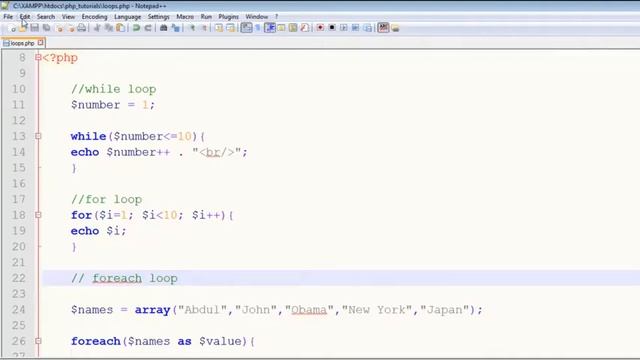Place cursor on "//for loop" comment
This screenshot has height=360, width=640.
pos(107,199)
